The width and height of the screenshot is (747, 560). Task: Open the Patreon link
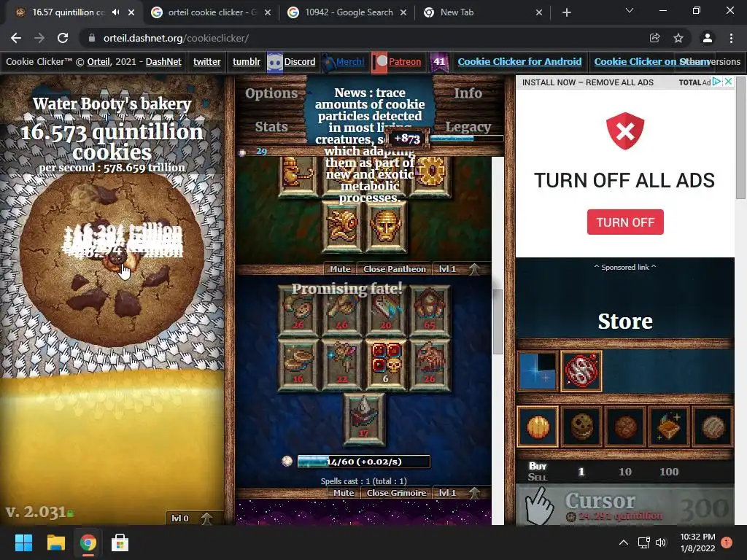[404, 61]
